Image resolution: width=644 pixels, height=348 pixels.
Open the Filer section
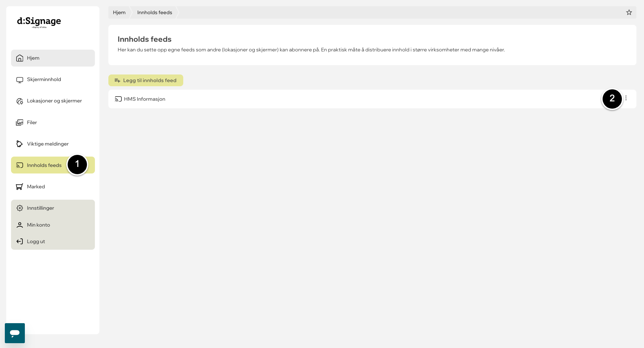[x=53, y=122]
